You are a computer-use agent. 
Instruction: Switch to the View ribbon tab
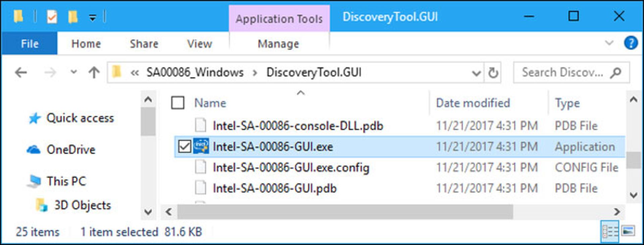199,44
